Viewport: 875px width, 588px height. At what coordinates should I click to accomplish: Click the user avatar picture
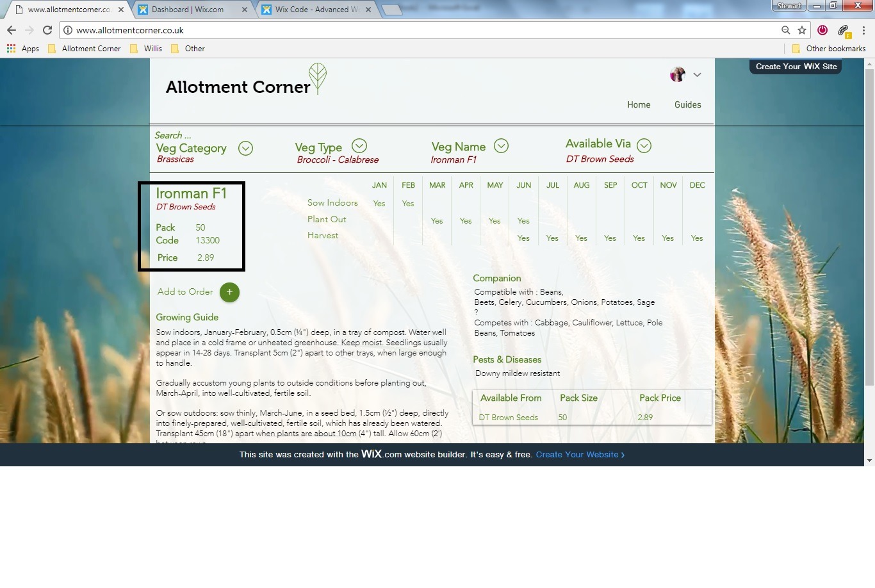(678, 74)
